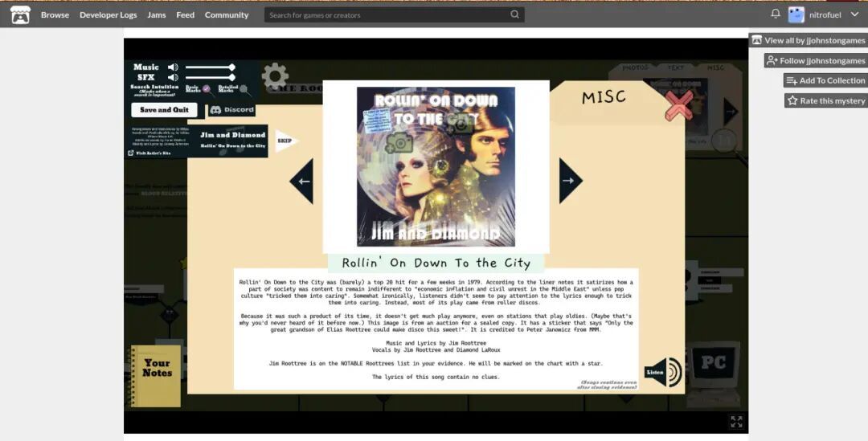Open the nitrofuel profile avatar
This screenshot has height=441, width=868.
[x=796, y=15]
